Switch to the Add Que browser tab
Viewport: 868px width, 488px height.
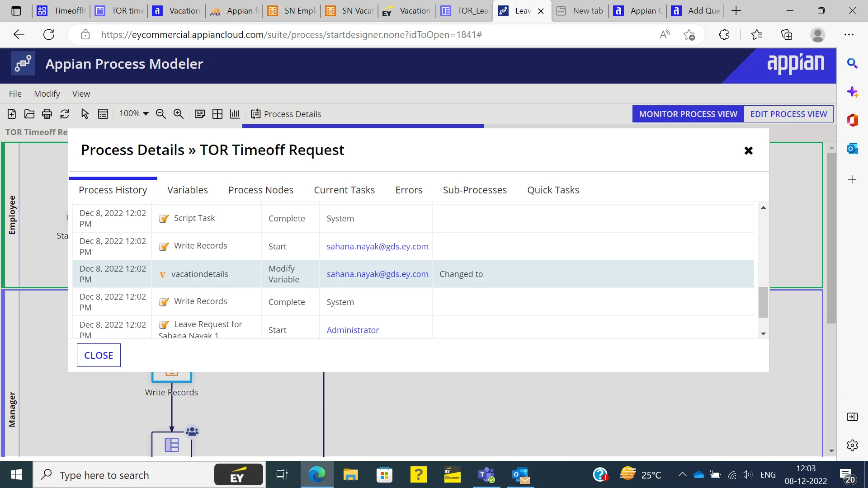pyautogui.click(x=697, y=11)
